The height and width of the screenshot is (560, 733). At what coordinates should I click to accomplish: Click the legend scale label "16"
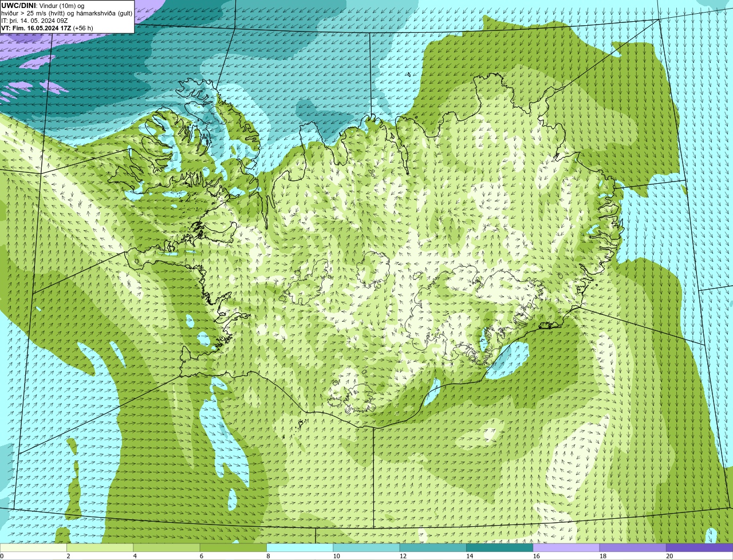click(537, 556)
